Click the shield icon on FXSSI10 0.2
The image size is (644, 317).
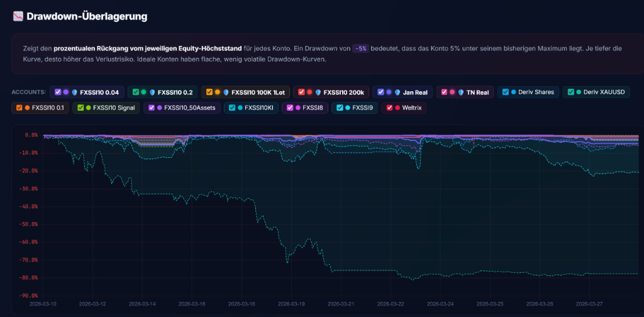pyautogui.click(x=152, y=92)
